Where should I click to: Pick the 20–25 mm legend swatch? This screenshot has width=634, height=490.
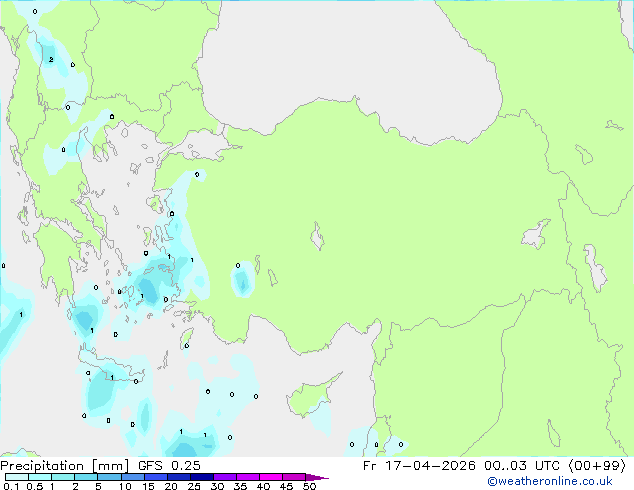(x=178, y=477)
